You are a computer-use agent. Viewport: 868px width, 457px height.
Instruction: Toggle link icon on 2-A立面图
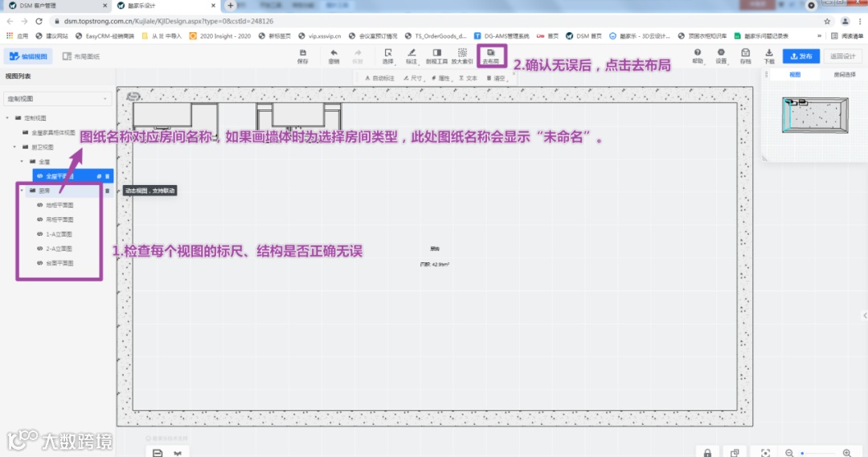click(40, 249)
